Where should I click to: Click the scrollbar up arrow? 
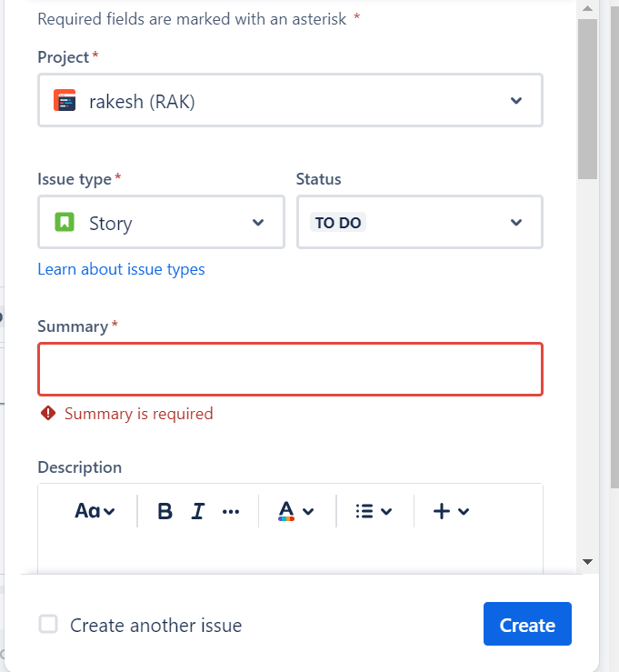[x=587, y=8]
